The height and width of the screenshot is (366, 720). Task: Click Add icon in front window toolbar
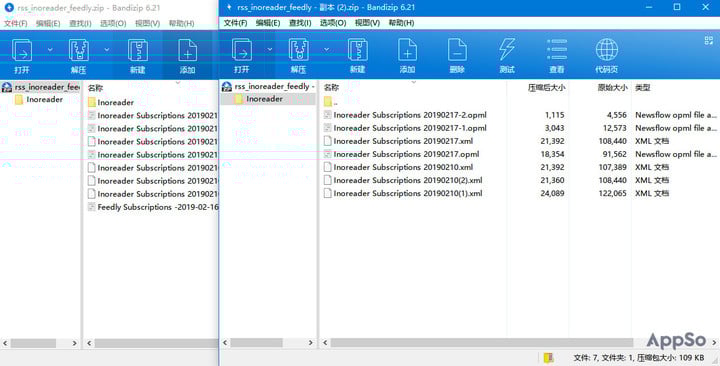click(x=407, y=50)
